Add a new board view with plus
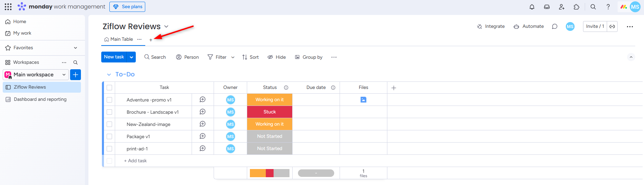This screenshot has height=185, width=644. (x=151, y=40)
